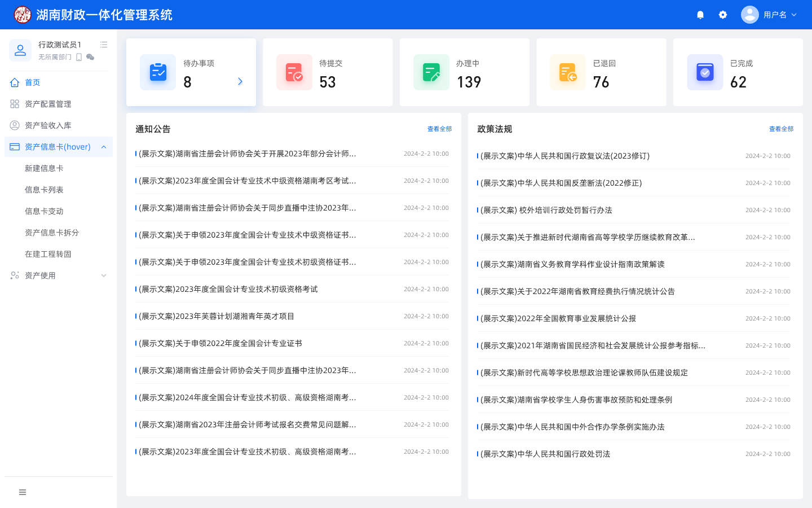Select 信息卡列表 submenu item
Image resolution: width=812 pixels, height=508 pixels.
(44, 190)
